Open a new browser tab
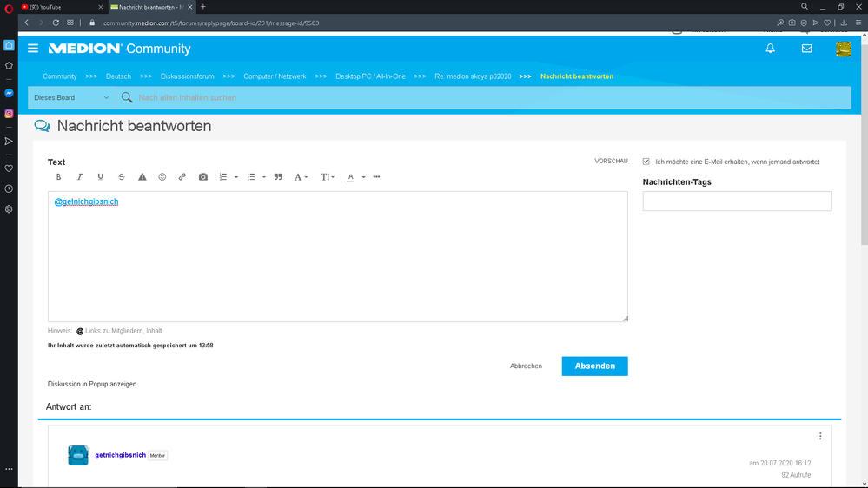The height and width of the screenshot is (488, 868). coord(203,7)
